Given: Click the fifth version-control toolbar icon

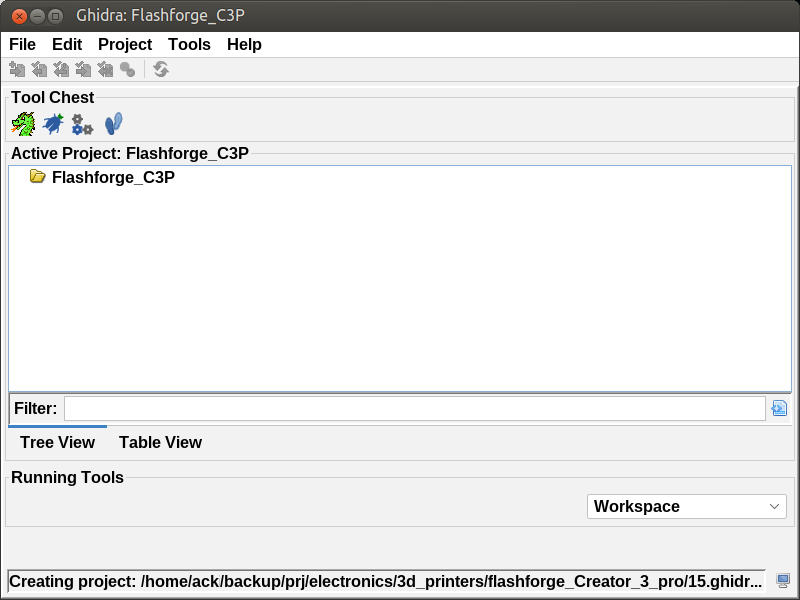Looking at the screenshot, I should click(105, 69).
